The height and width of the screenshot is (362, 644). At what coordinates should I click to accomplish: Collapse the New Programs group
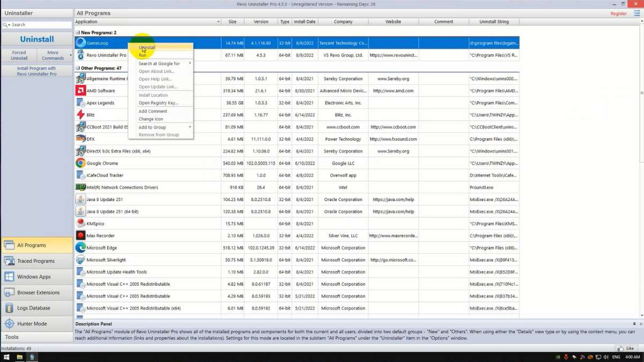click(x=78, y=33)
